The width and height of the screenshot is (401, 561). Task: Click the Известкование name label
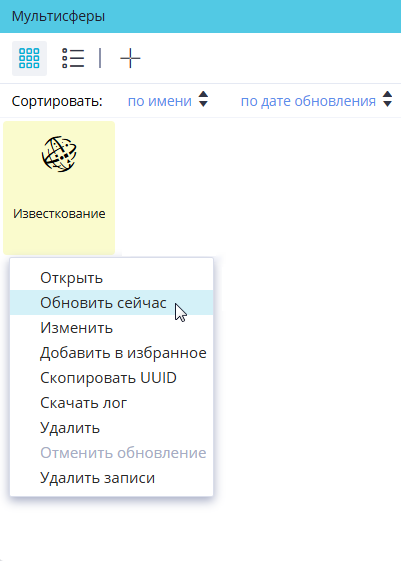coord(59,214)
